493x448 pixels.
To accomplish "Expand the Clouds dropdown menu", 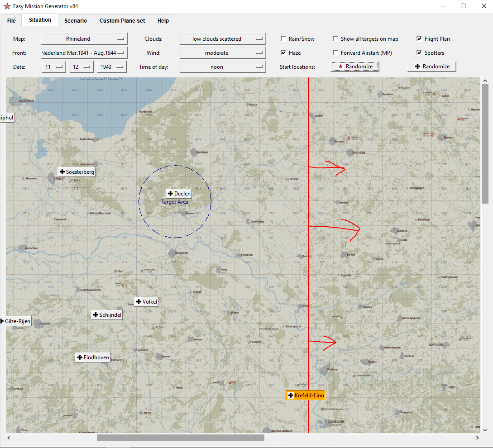I will point(223,38).
